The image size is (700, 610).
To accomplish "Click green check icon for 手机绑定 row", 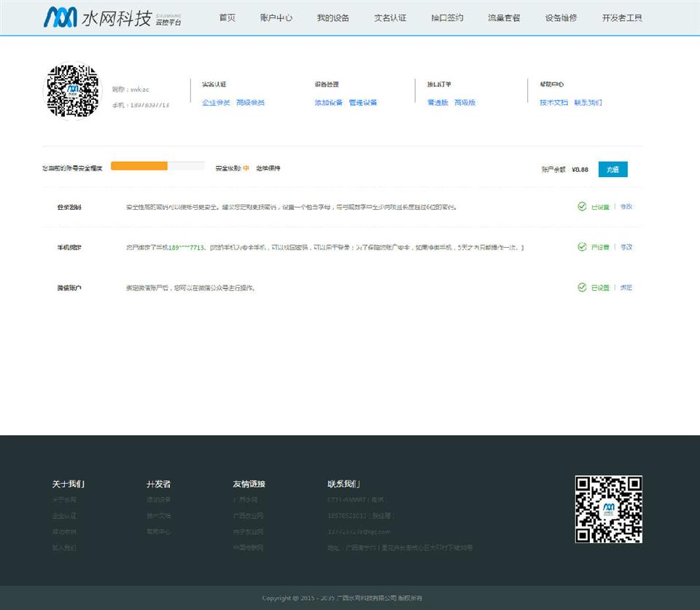I will (582, 247).
